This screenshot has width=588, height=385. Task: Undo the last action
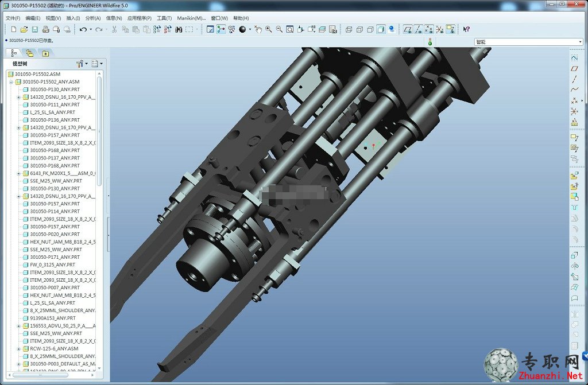[83, 29]
